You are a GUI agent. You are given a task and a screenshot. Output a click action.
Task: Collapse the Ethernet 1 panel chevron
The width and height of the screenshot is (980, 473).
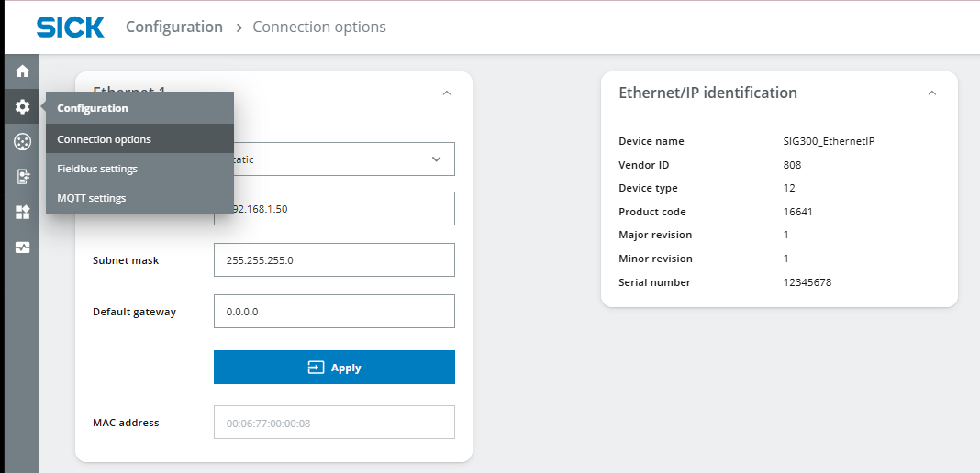click(x=446, y=93)
